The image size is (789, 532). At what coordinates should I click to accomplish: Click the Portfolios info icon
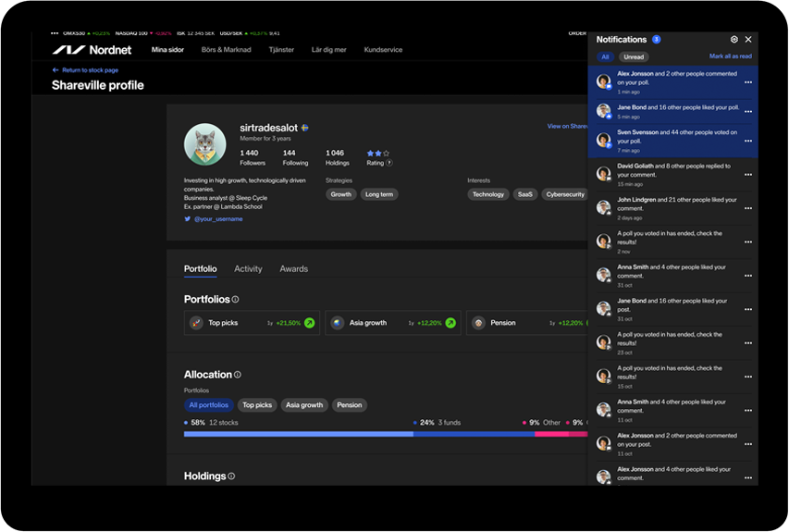235,300
